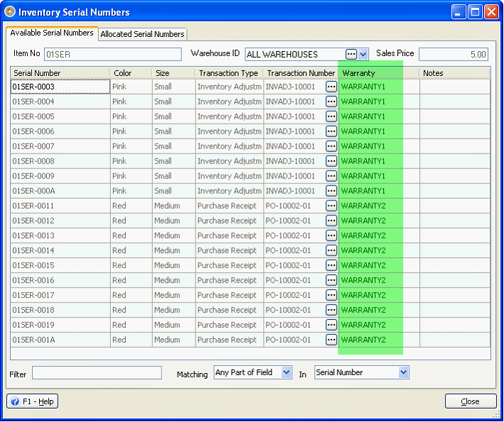Open transaction lookup for row 01SER-0006
This screenshot has width=504, height=422.
click(331, 131)
